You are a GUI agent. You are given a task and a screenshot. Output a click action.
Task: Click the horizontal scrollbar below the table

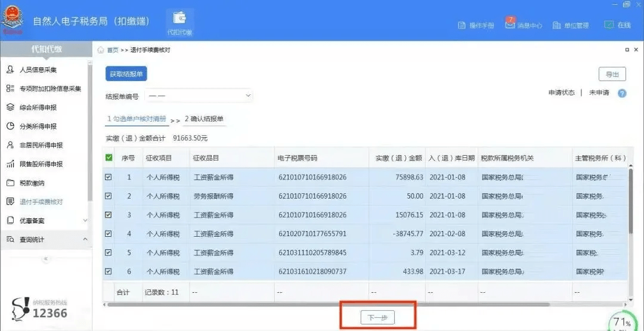pos(328,304)
